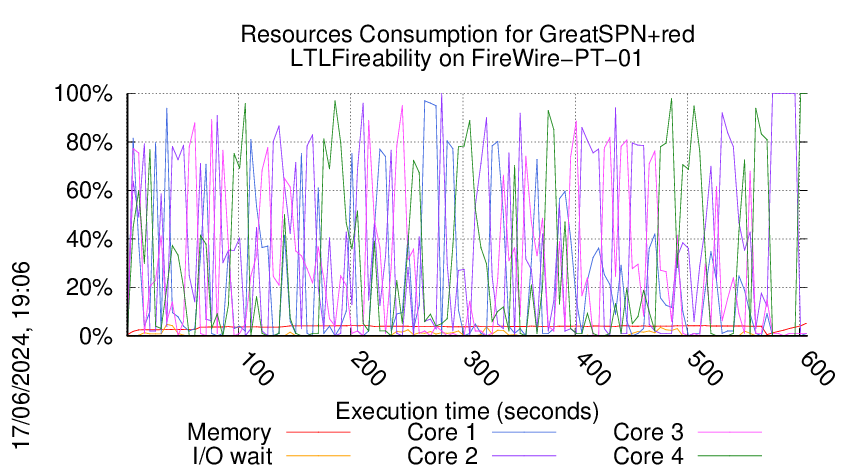Click the 80% y-axis label
The image size is (850, 475).
[89, 143]
